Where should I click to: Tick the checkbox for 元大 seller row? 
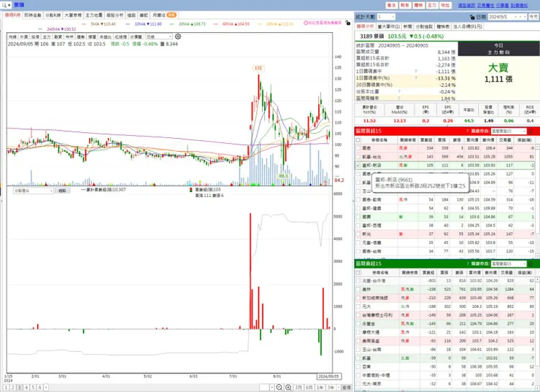click(x=358, y=307)
